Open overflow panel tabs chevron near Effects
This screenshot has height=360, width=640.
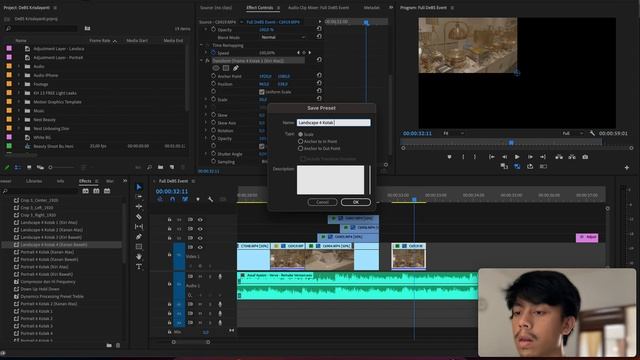coord(125,181)
